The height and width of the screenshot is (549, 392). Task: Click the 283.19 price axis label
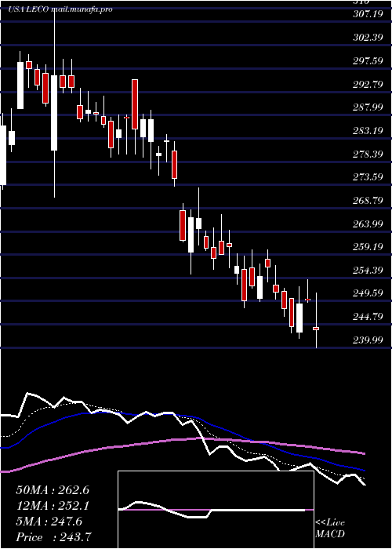[x=368, y=131]
